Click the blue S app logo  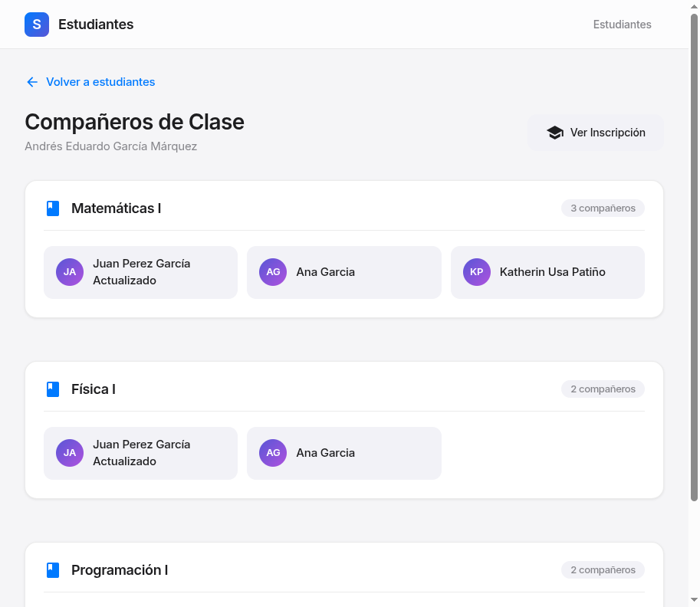(x=37, y=25)
